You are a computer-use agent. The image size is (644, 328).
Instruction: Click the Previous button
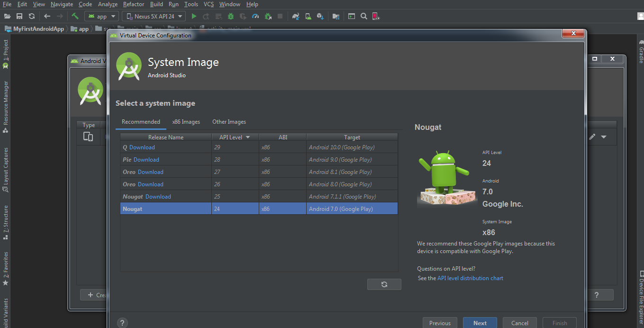(440, 323)
